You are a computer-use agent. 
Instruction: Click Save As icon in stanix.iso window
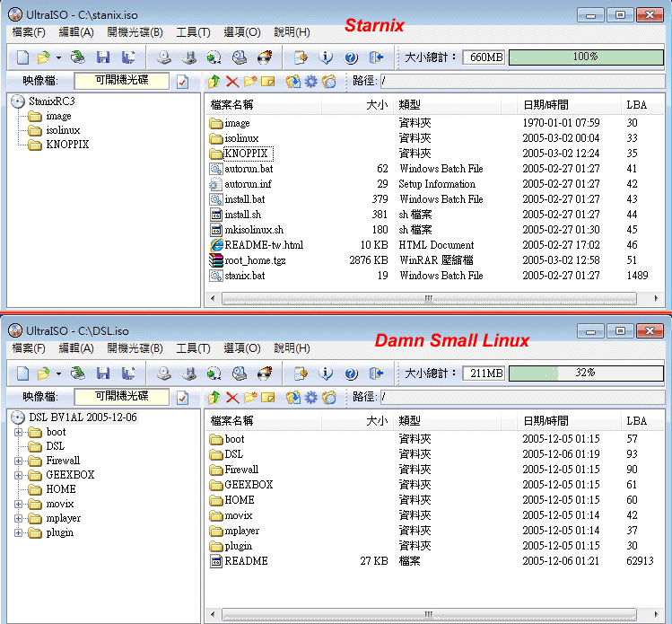(128, 57)
